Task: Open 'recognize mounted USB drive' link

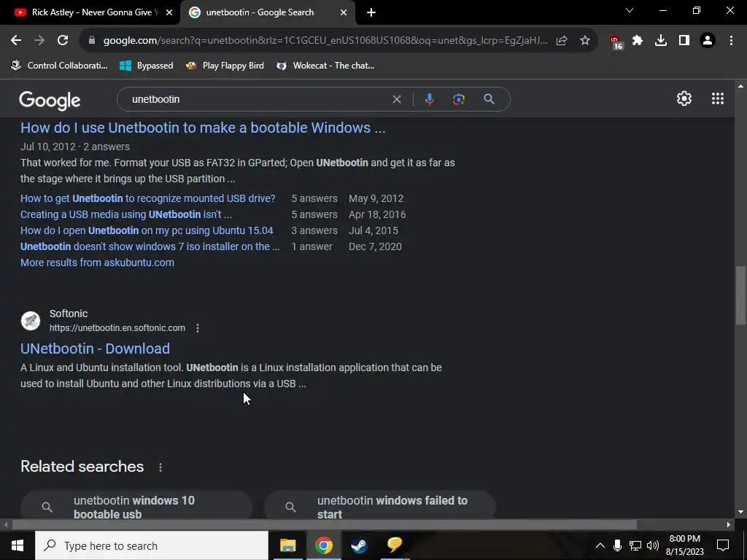Action: (x=147, y=198)
